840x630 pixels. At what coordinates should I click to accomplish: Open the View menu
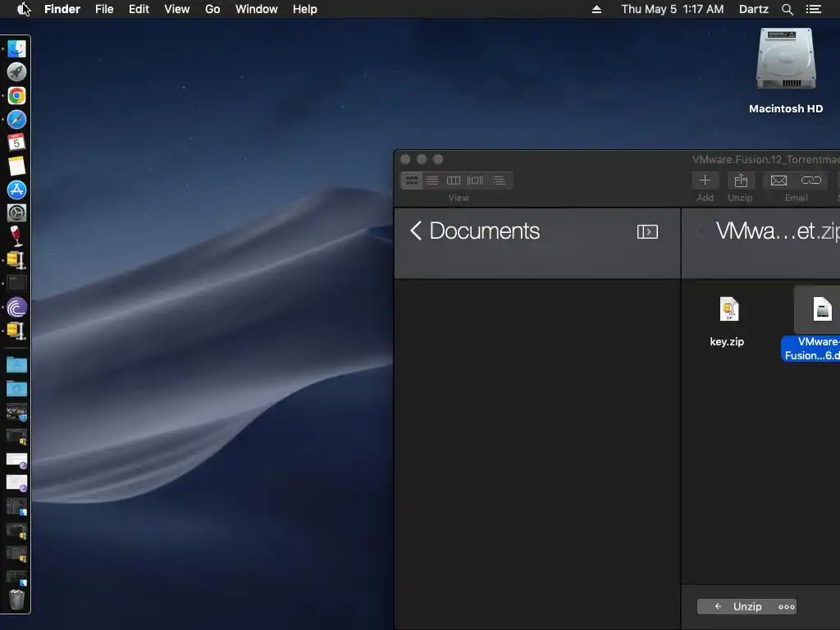177,9
